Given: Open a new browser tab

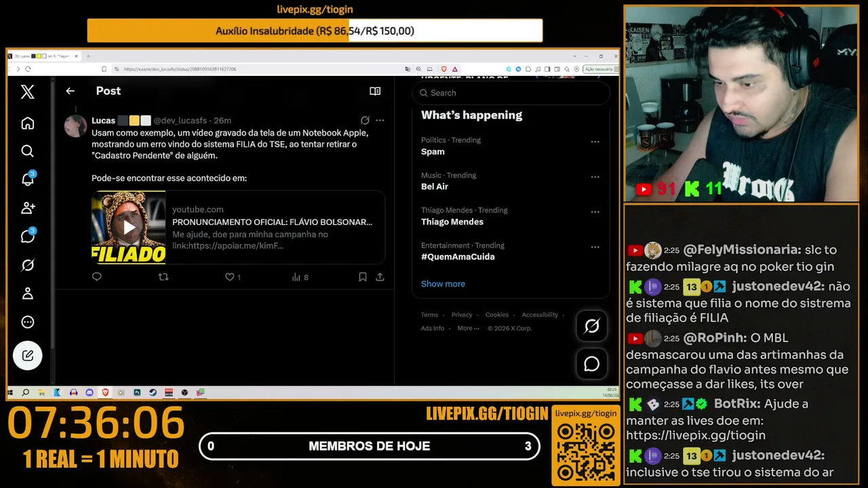Looking at the screenshot, I should point(88,56).
